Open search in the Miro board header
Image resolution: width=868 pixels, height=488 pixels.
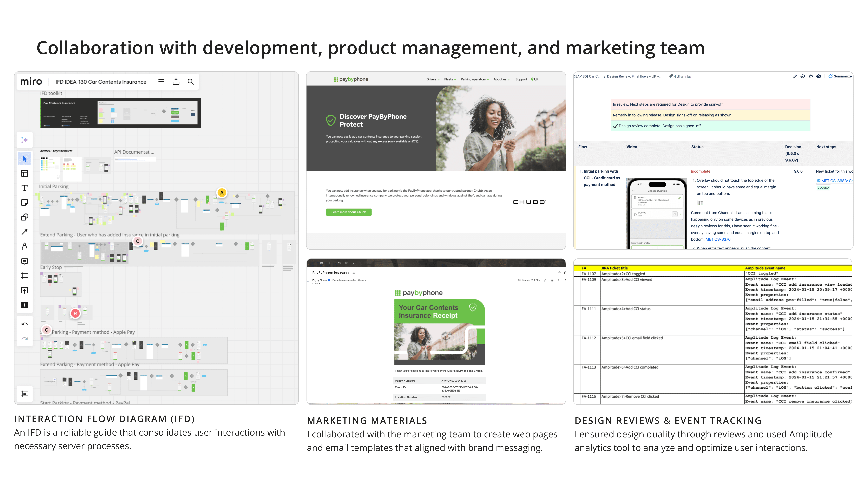(x=191, y=82)
